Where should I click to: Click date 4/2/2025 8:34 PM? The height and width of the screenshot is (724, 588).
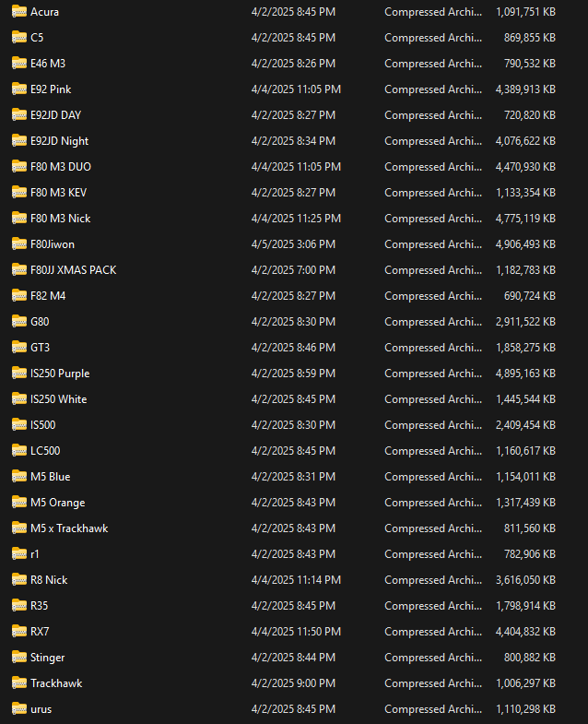tap(293, 141)
